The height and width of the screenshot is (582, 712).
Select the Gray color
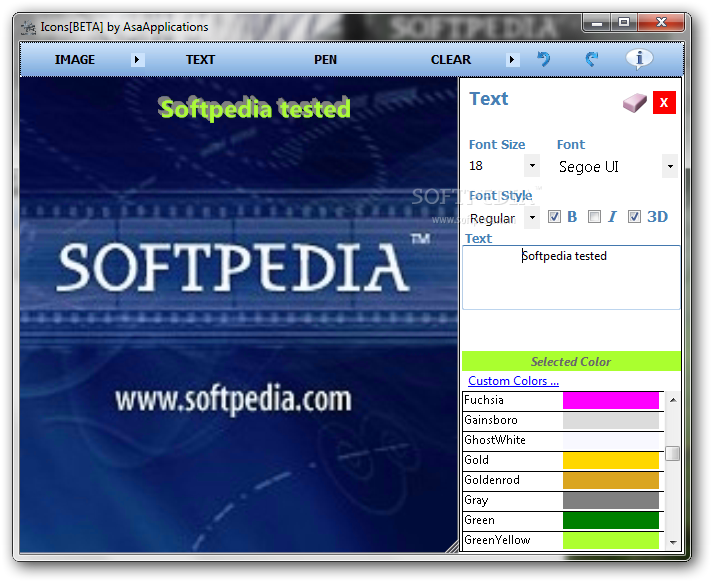pyautogui.click(x=563, y=500)
